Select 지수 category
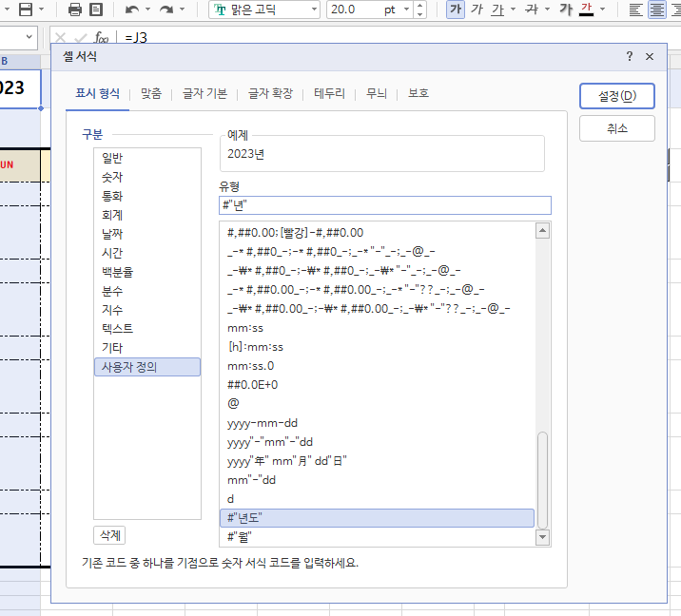Image resolution: width=681 pixels, height=616 pixels. point(147,310)
